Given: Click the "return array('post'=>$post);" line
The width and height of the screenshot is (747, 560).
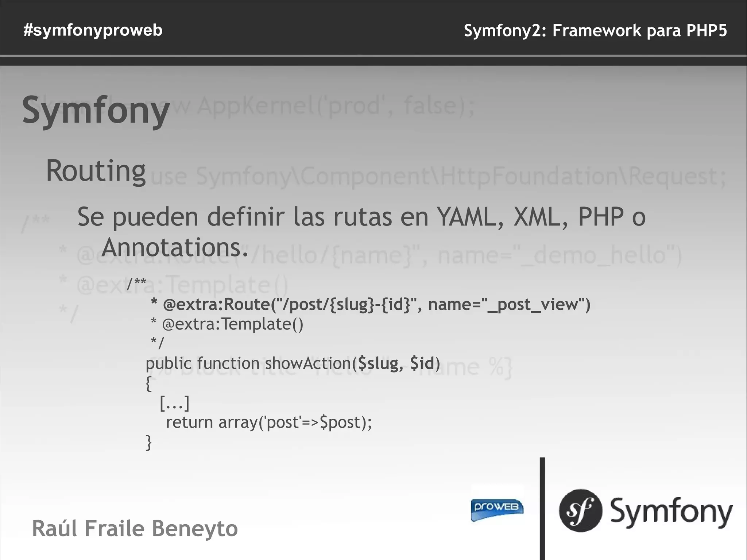Looking at the screenshot, I should 269,423.
